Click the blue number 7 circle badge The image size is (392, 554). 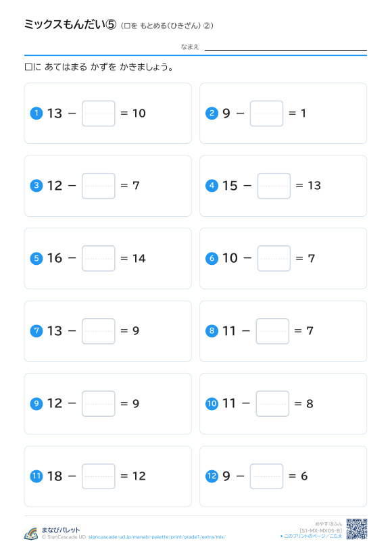click(36, 331)
